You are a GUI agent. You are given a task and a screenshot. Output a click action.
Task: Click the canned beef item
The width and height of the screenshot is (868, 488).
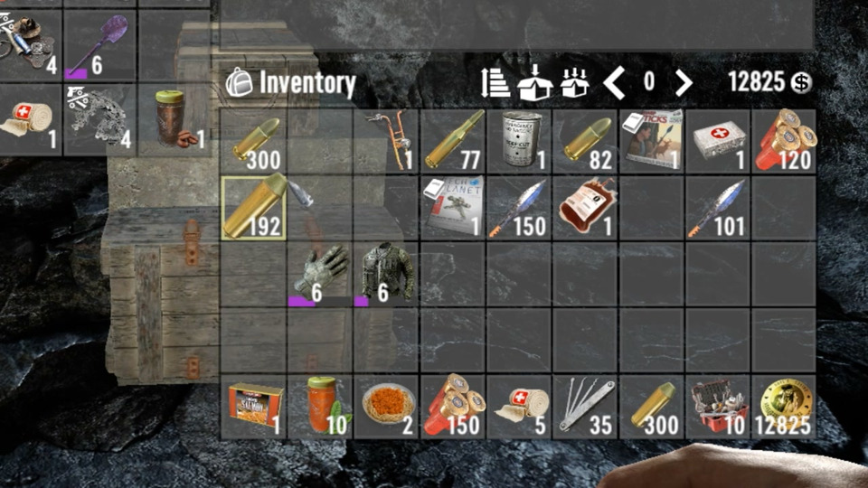click(x=519, y=141)
